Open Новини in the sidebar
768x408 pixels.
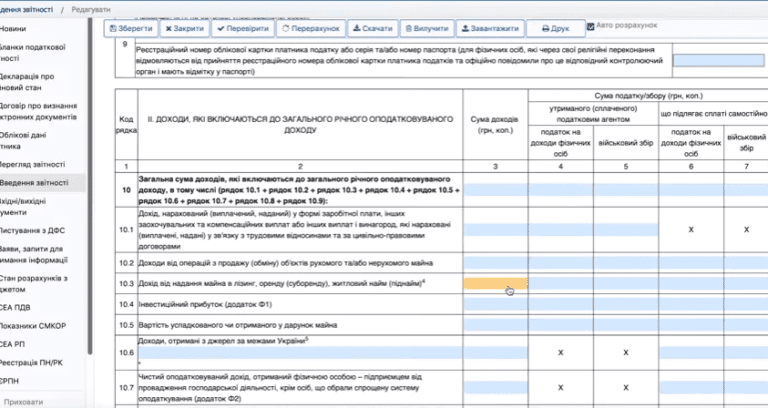pyautogui.click(x=13, y=29)
